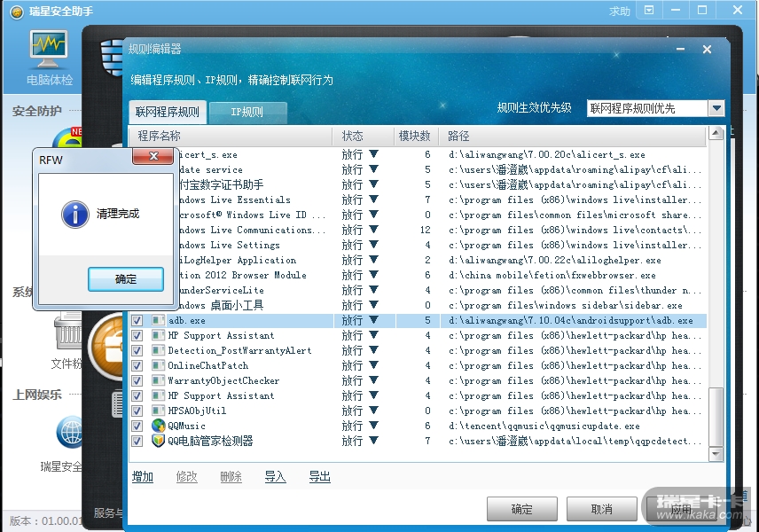Close the RFW message dialog
The image size is (759, 532).
coord(153,156)
